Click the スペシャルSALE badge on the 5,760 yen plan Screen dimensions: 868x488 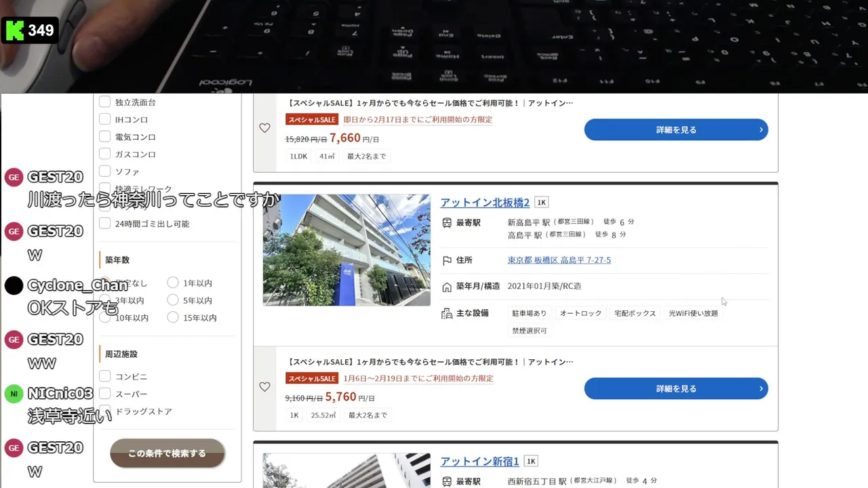pos(312,378)
